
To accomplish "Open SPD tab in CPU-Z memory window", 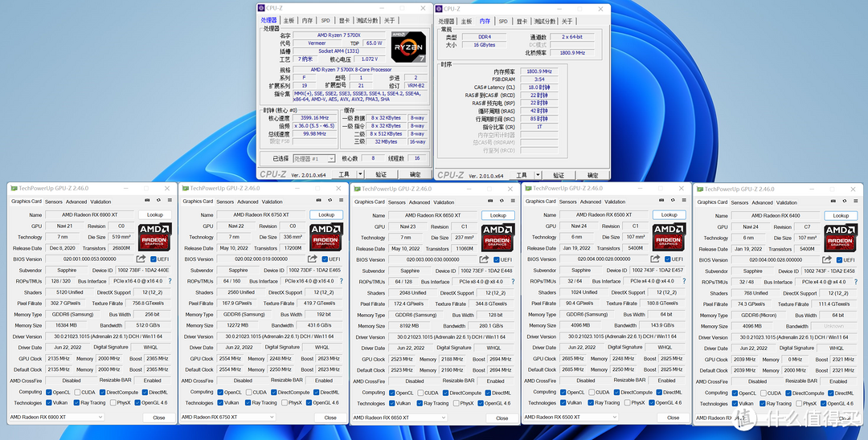I will point(502,21).
